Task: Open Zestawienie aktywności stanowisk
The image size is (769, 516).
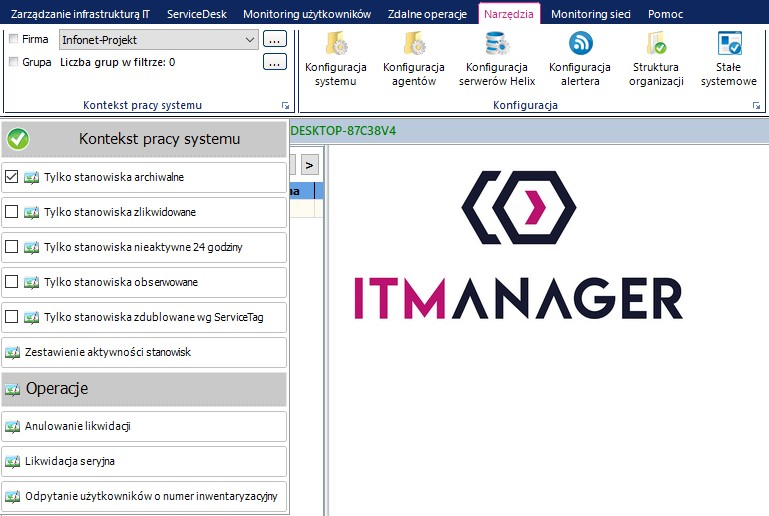Action: tap(144, 352)
